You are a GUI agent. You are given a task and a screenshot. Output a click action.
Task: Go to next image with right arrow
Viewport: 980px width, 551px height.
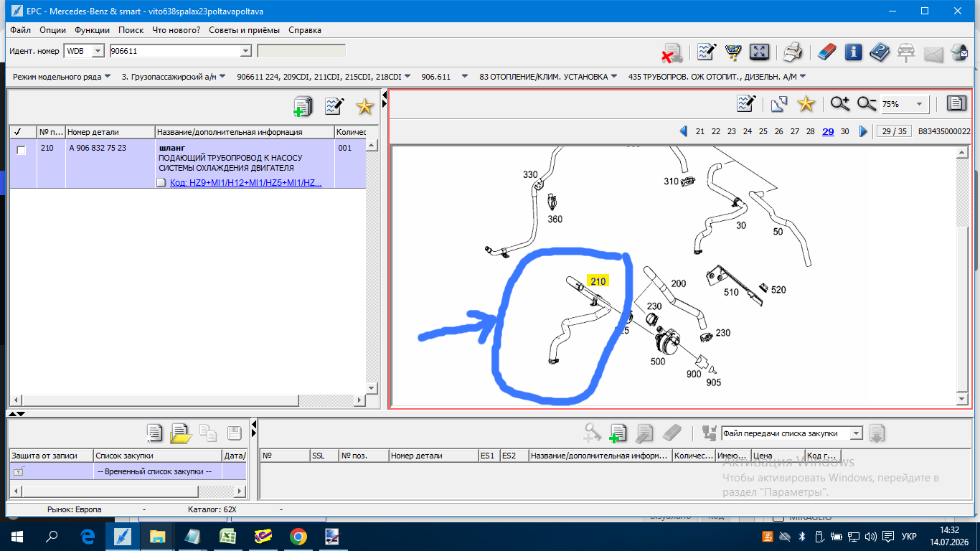tap(863, 131)
